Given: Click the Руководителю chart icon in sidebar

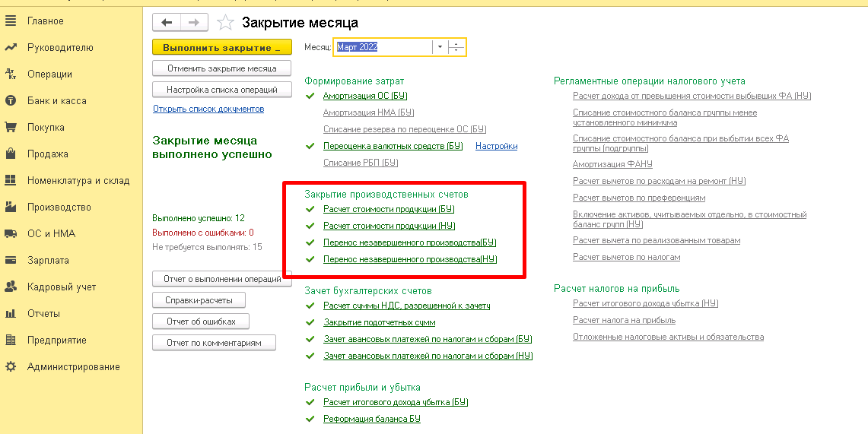Looking at the screenshot, I should (11, 48).
